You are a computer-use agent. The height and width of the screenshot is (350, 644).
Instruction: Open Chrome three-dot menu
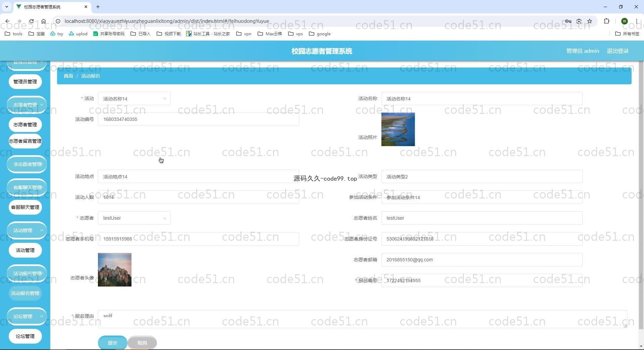[636, 21]
